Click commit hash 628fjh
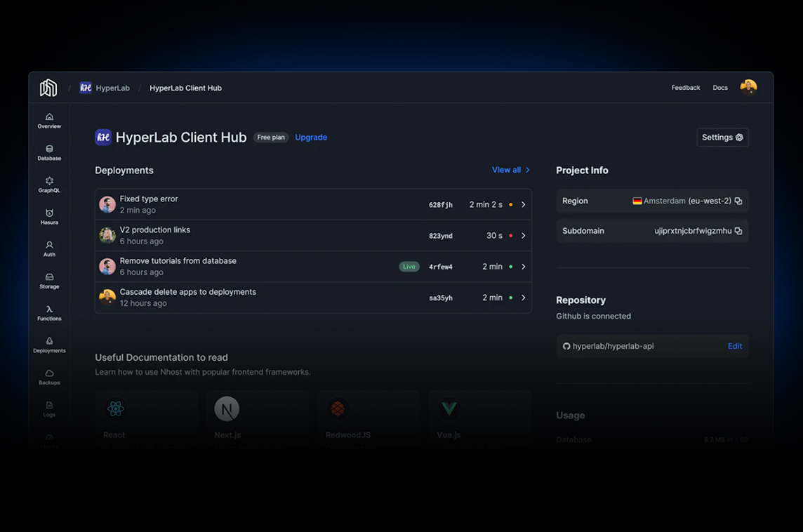This screenshot has height=532, width=803. pyautogui.click(x=440, y=205)
